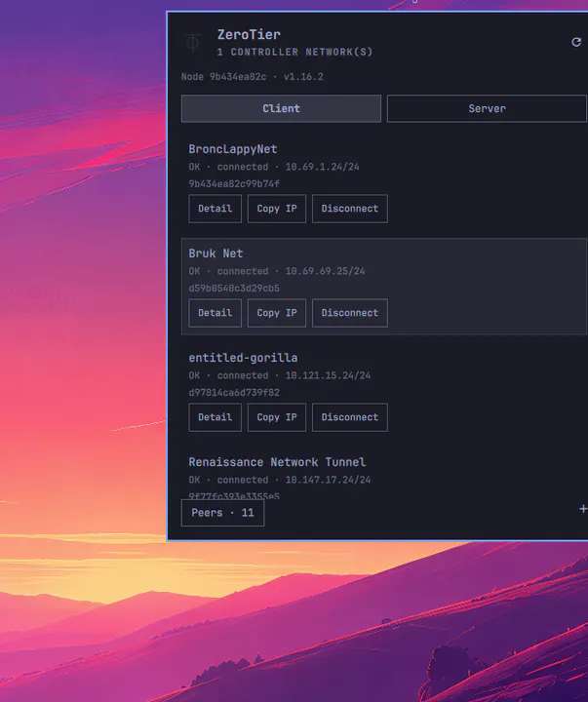Open the Peers · 11 button
The image size is (588, 702).
(x=222, y=513)
